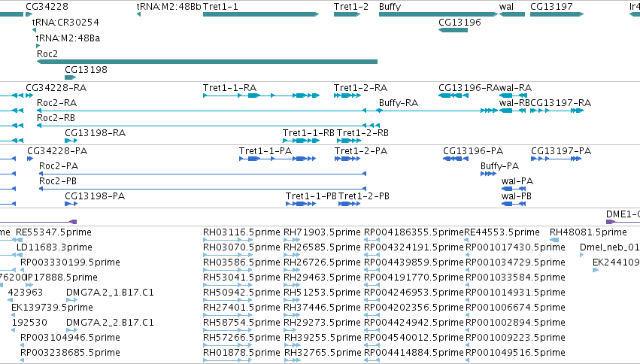640x364 pixels.
Task: Click the wal-PA protein feature
Action: pyautogui.click(x=514, y=189)
